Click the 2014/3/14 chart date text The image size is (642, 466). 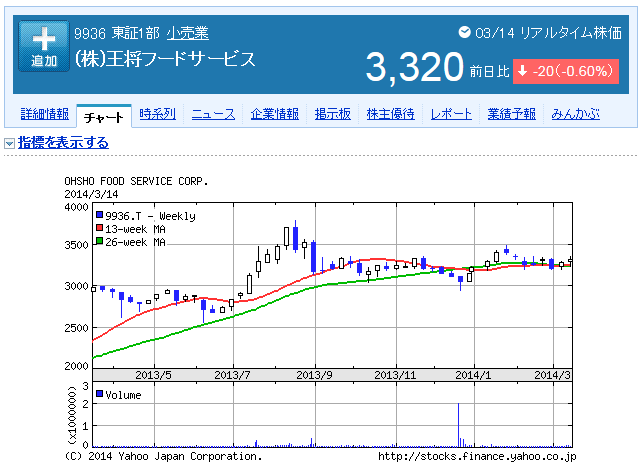[x=91, y=194]
